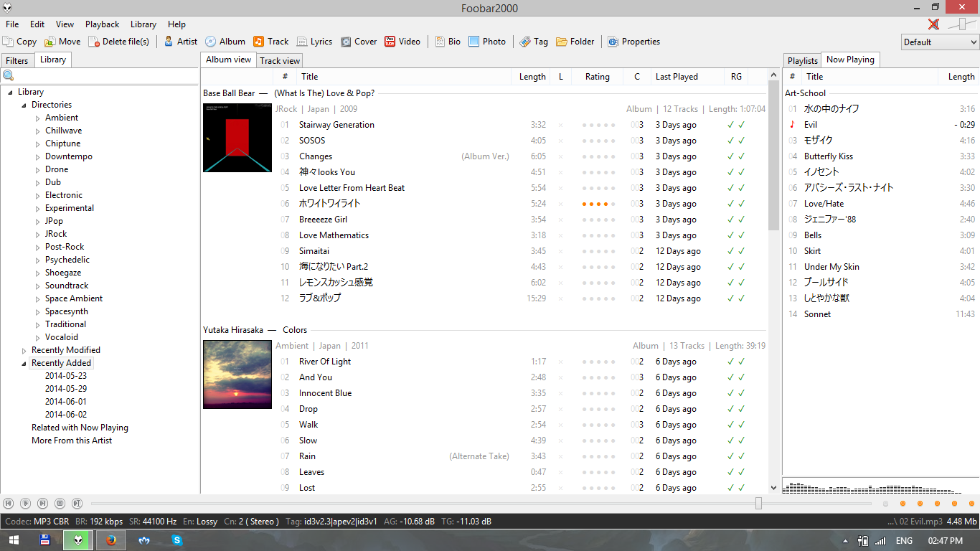The width and height of the screenshot is (980, 551).
Task: Set rating dots for Breeeeze Girl
Action: [598, 220]
